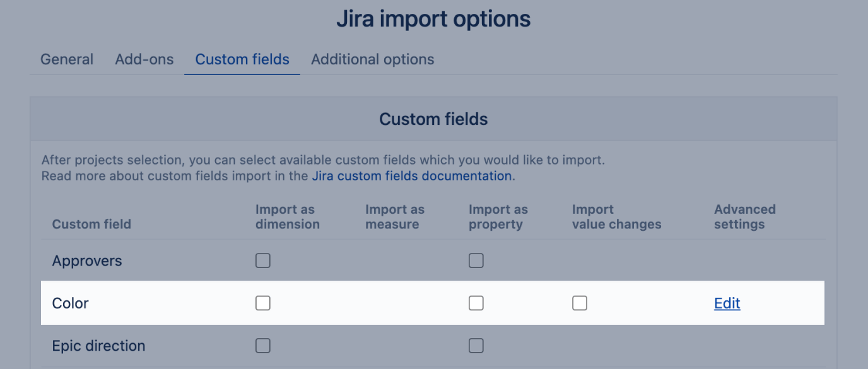The image size is (868, 369).
Task: Tick Import as dimension for Color
Action: (263, 303)
